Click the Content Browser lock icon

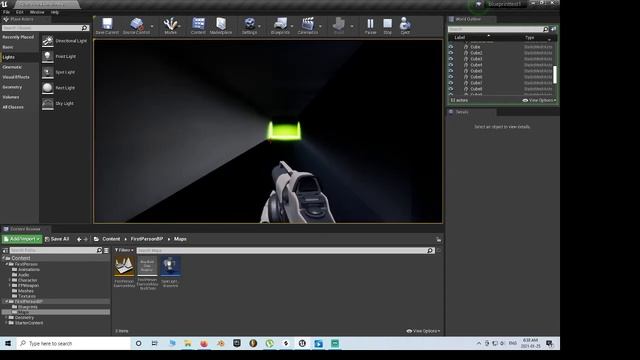(x=438, y=239)
